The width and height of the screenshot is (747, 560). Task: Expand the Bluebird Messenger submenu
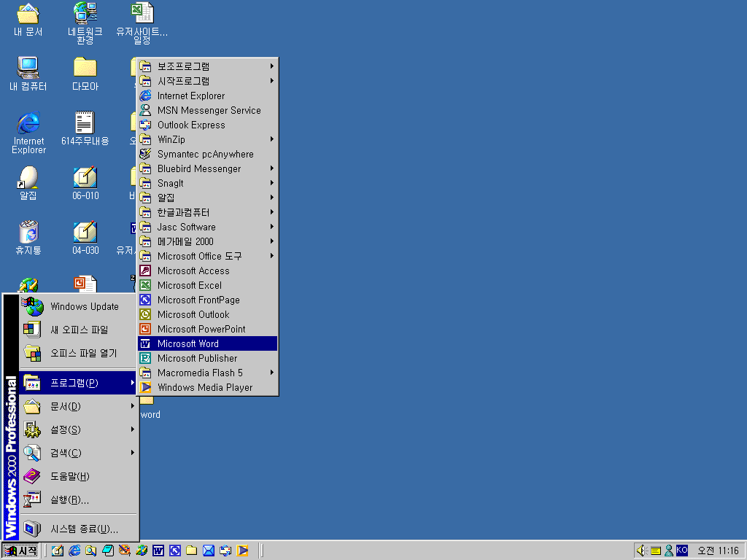[x=207, y=168]
